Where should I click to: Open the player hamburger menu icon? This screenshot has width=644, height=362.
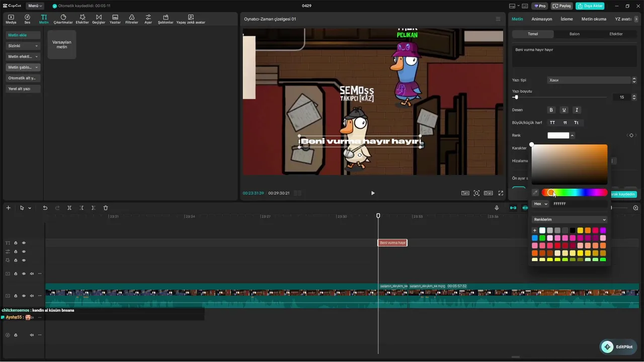[x=498, y=19]
